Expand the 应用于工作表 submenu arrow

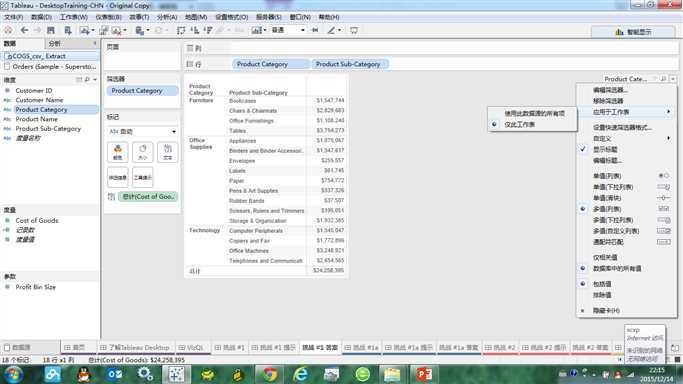tap(668, 112)
